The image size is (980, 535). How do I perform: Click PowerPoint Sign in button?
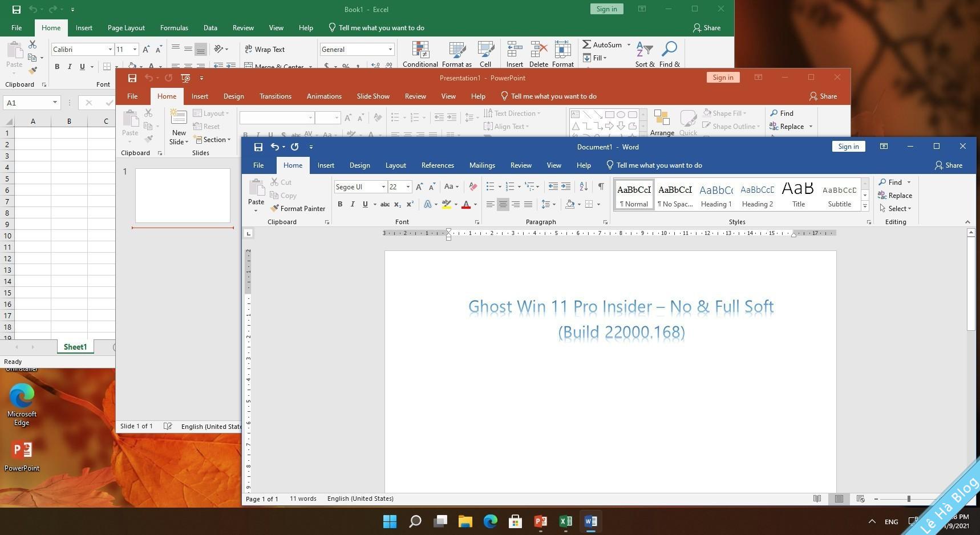[723, 78]
